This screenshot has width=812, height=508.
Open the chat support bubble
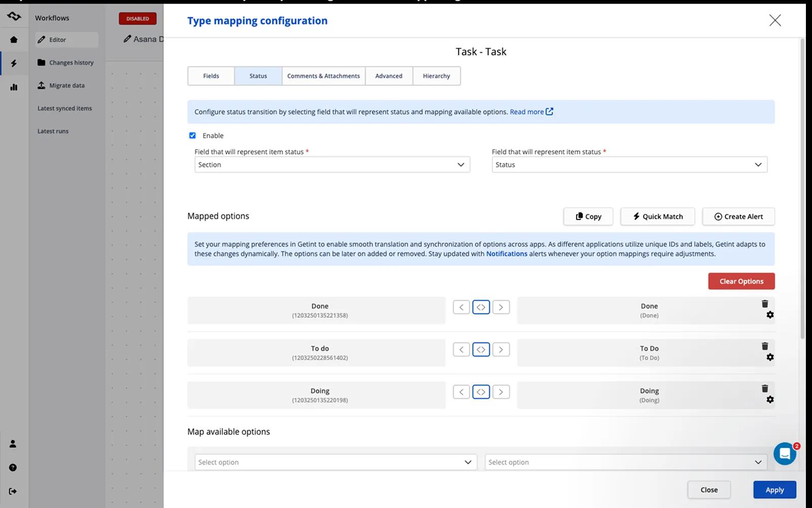[x=785, y=454]
